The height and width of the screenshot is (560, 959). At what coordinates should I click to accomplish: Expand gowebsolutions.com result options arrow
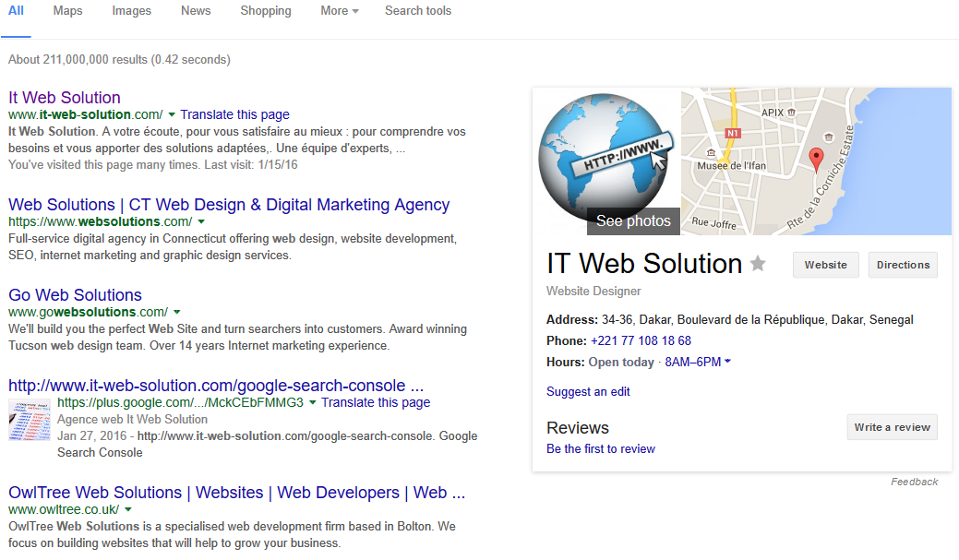click(x=176, y=313)
